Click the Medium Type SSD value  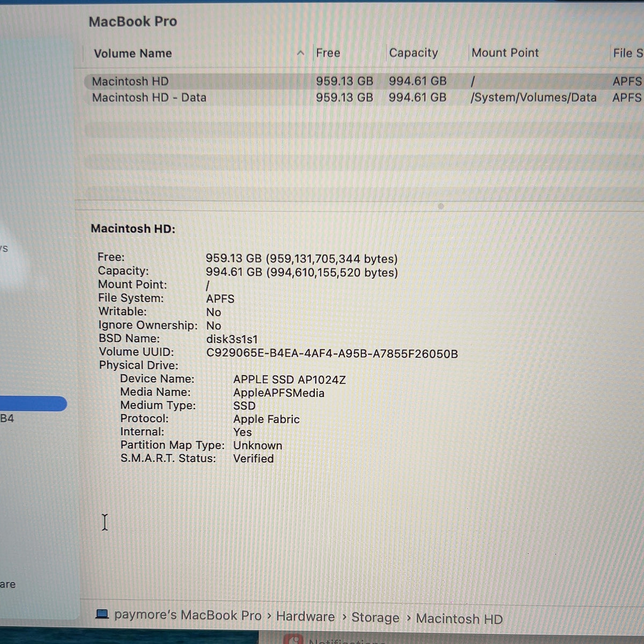(244, 406)
